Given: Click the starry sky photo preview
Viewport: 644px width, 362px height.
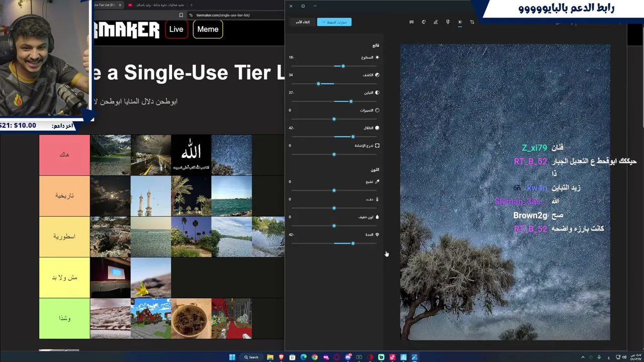Looking at the screenshot, I should pyautogui.click(x=505, y=192).
